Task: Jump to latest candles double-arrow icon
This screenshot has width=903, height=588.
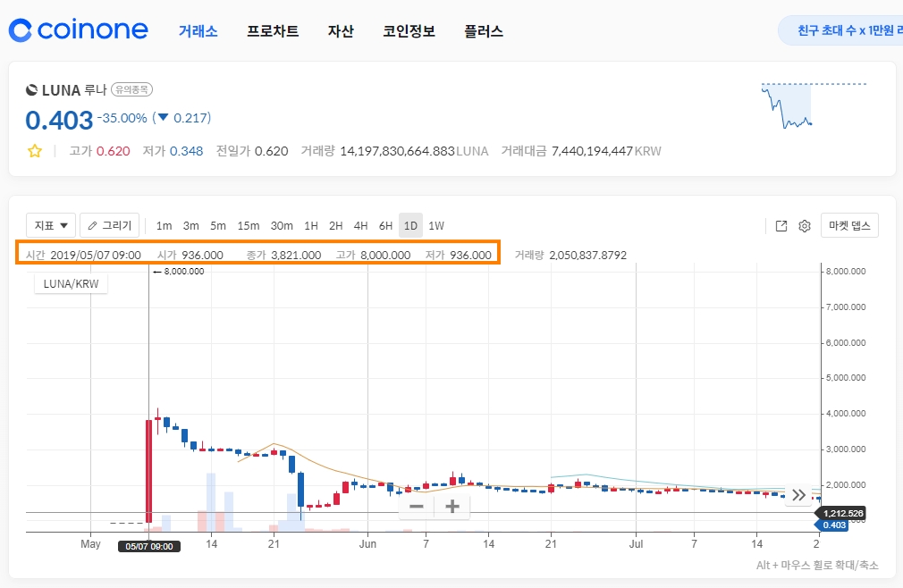Action: coord(798,495)
